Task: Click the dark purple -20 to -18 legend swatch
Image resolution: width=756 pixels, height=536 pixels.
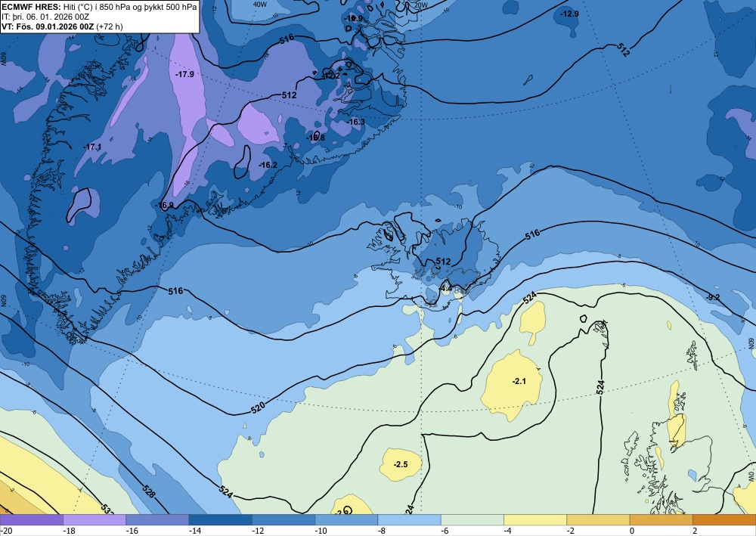Action: click(31, 519)
